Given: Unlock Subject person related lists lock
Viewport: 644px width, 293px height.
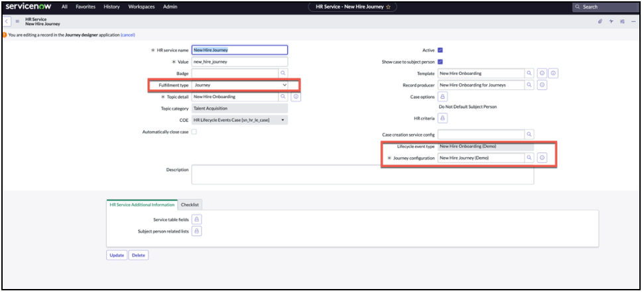Looking at the screenshot, I should coord(196,231).
